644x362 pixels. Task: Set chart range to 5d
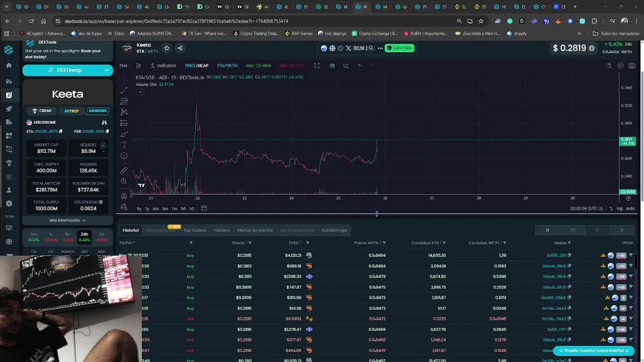click(x=183, y=209)
